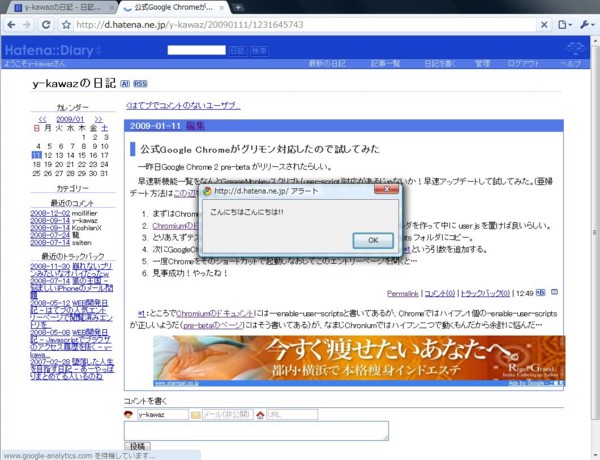This screenshot has width=600, height=460.
Task: Go to next month in calendar
Action: click(x=98, y=119)
